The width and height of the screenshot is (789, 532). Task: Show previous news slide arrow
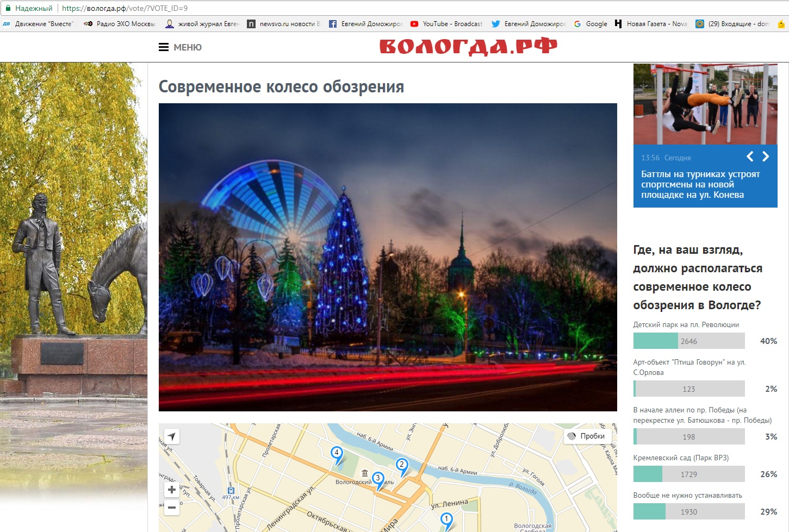click(x=750, y=157)
